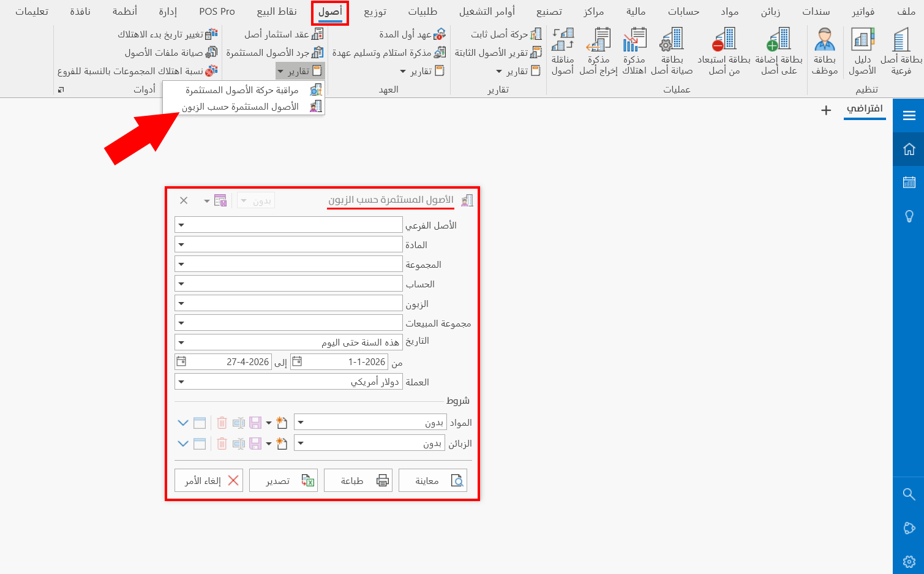Open settings via the sidebar gear icon

[909, 561]
